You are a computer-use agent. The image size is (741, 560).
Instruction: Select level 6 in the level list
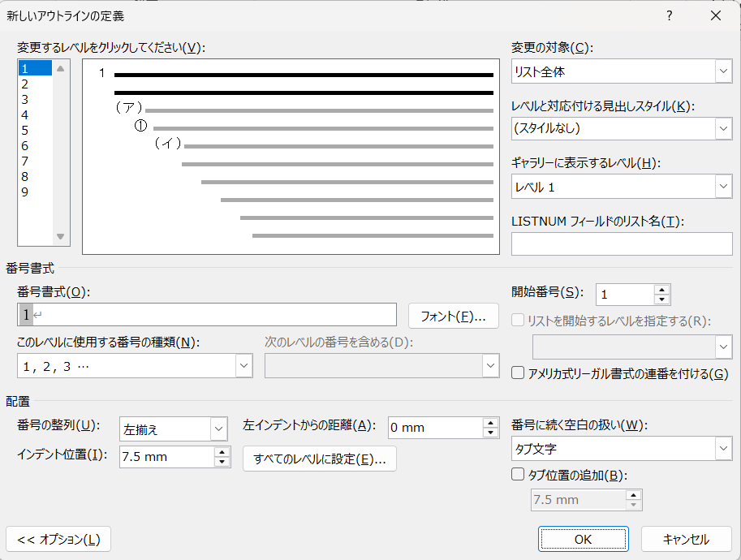(35, 145)
